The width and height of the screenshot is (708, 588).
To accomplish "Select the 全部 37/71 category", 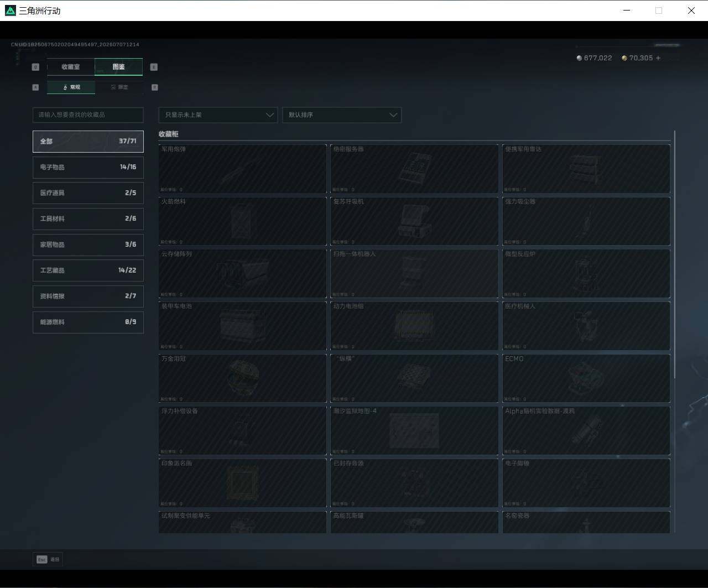I will click(88, 141).
